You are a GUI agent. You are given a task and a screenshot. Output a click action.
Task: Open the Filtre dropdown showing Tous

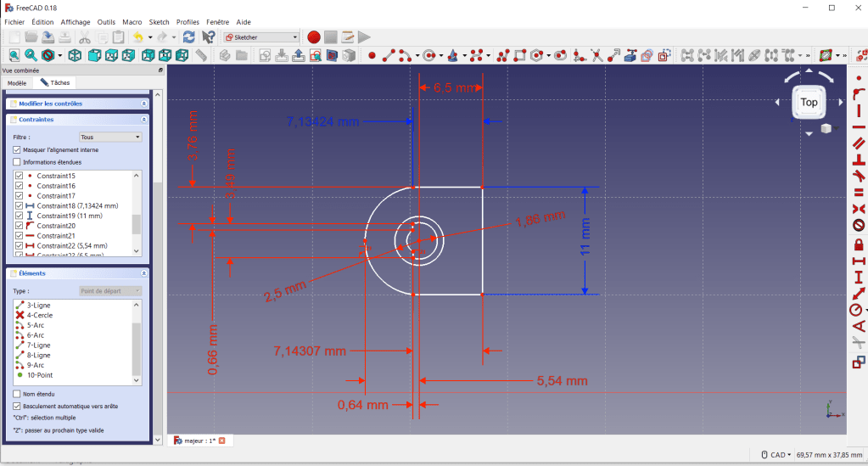click(x=110, y=137)
